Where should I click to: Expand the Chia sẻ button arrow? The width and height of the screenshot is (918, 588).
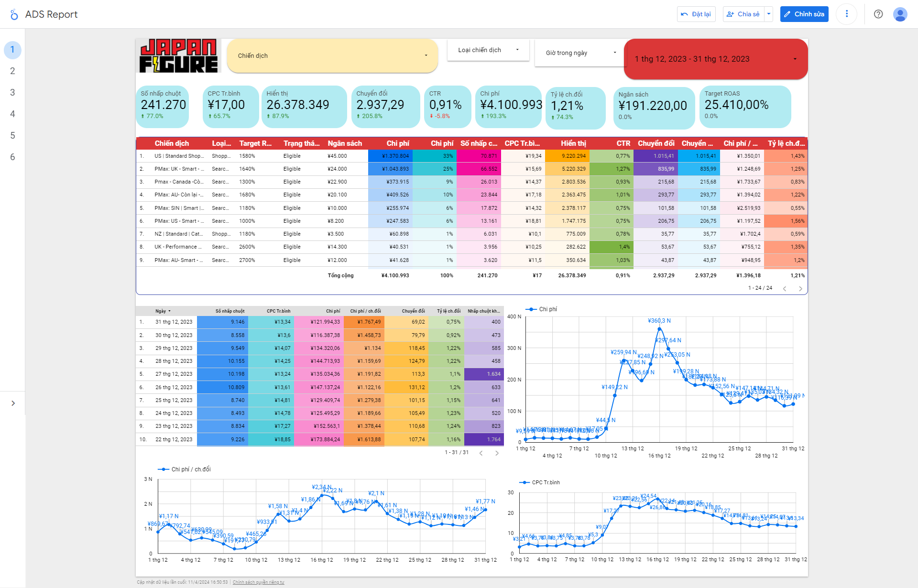coord(768,14)
